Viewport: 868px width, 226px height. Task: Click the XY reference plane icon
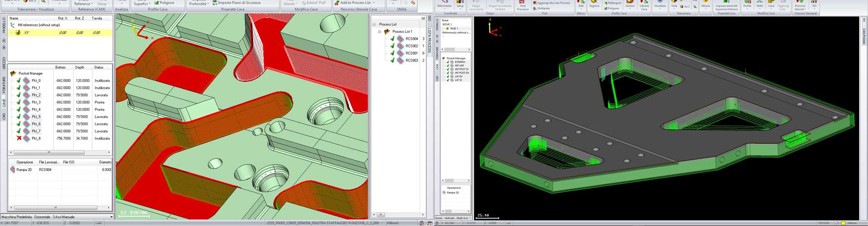pos(18,33)
